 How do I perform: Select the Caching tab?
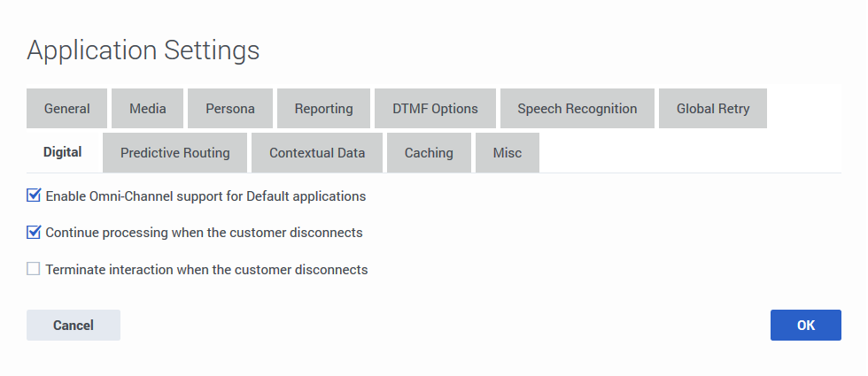429,152
